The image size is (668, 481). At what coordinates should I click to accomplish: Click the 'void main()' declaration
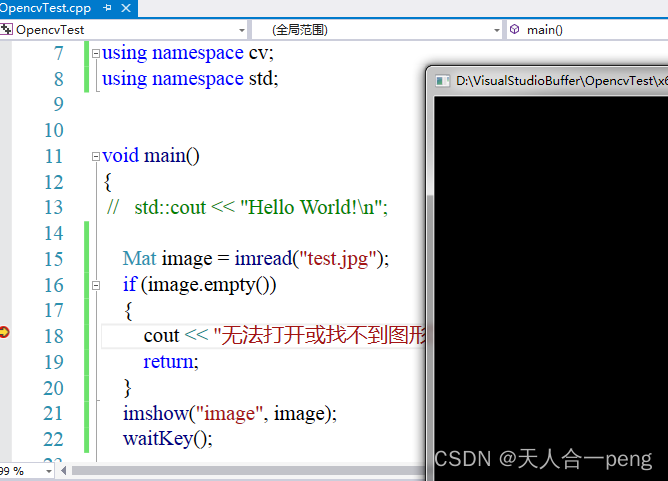(x=151, y=156)
